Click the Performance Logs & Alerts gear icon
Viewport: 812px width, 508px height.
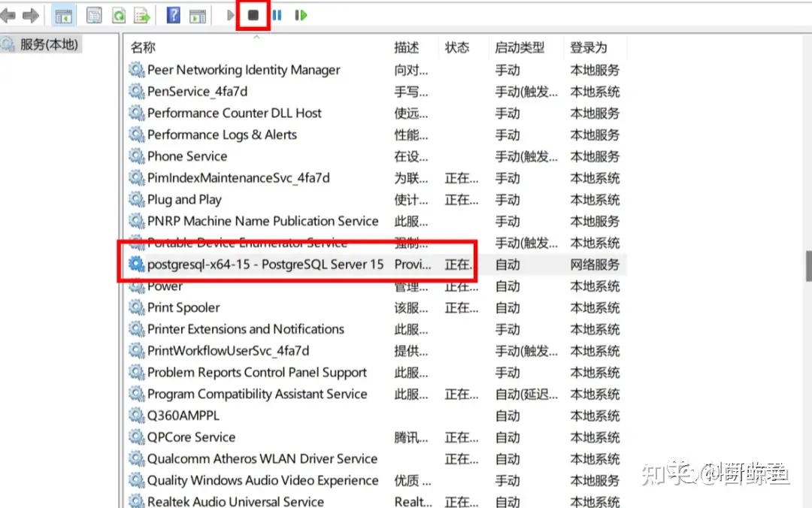tap(136, 135)
